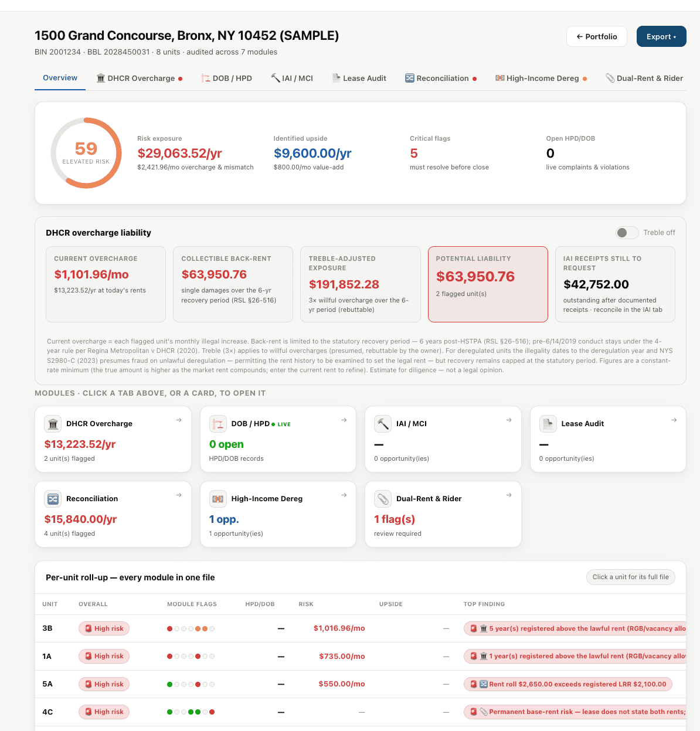Viewport: 700px width, 731px height.
Task: Click the High risk badge for unit 5A
Action: (x=104, y=684)
